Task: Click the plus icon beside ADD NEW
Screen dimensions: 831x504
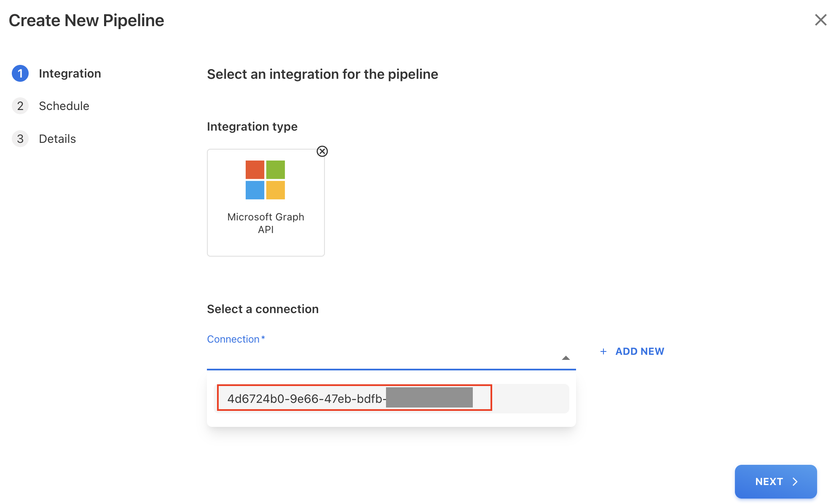Action: 603,351
